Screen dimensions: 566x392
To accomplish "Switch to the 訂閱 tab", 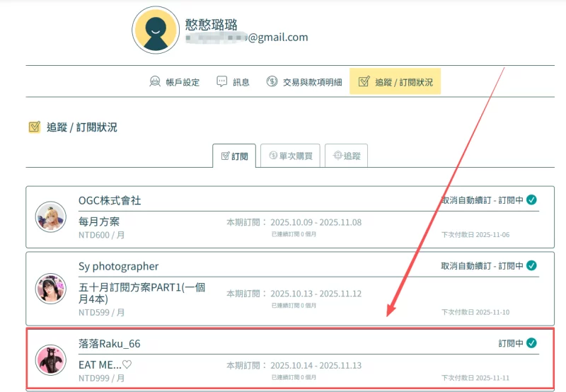I will (x=234, y=156).
